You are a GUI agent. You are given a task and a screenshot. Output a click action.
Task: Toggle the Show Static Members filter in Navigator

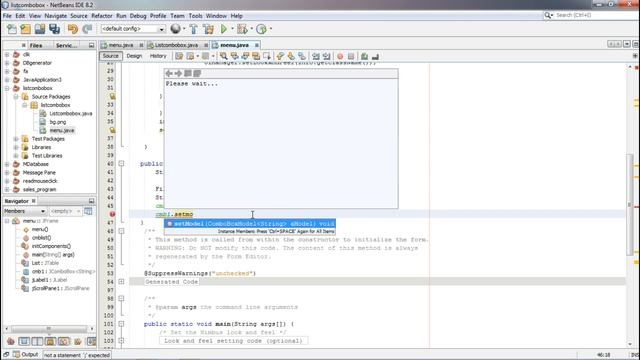pos(37,341)
